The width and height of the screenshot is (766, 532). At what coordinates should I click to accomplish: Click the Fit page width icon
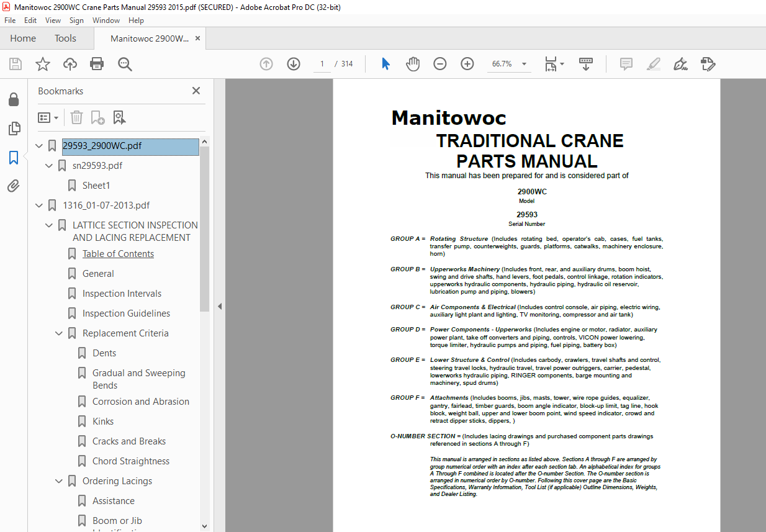click(x=550, y=64)
